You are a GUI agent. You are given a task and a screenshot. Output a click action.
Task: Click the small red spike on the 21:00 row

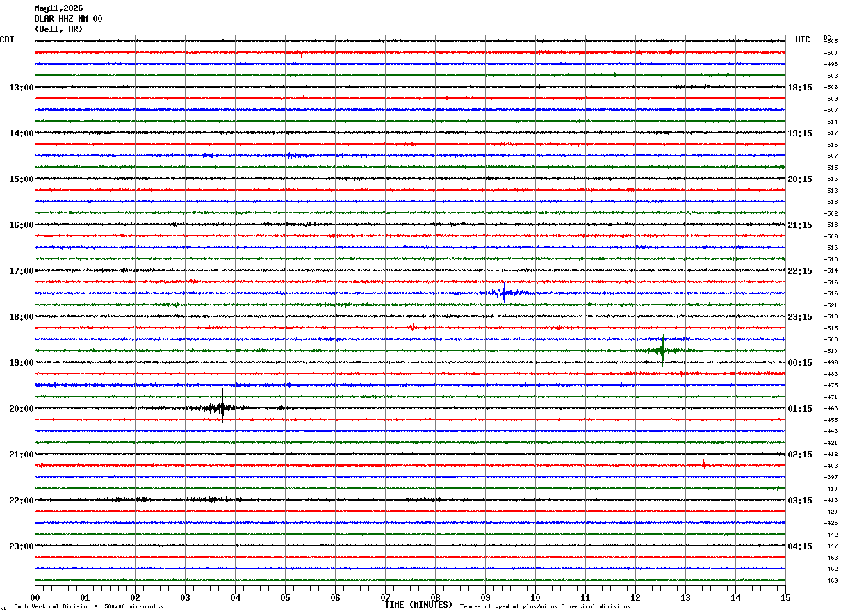tap(704, 464)
